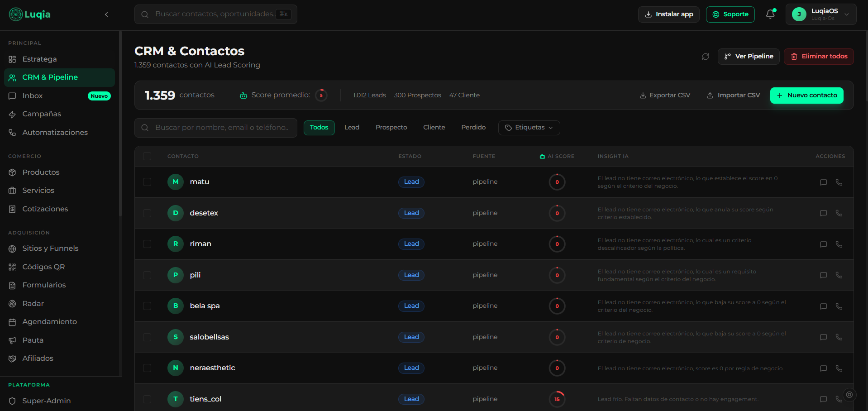
Task: Click the Eliminar todos button
Action: pyautogui.click(x=819, y=57)
